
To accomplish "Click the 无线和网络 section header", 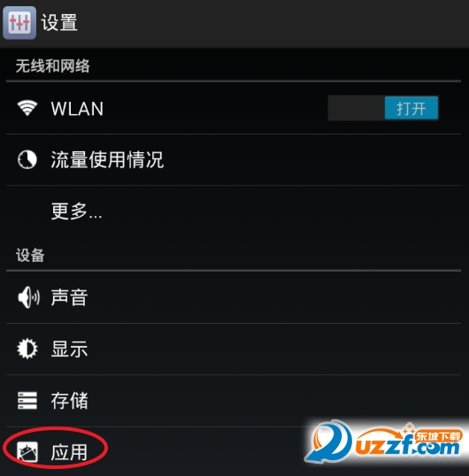I will click(x=53, y=65).
